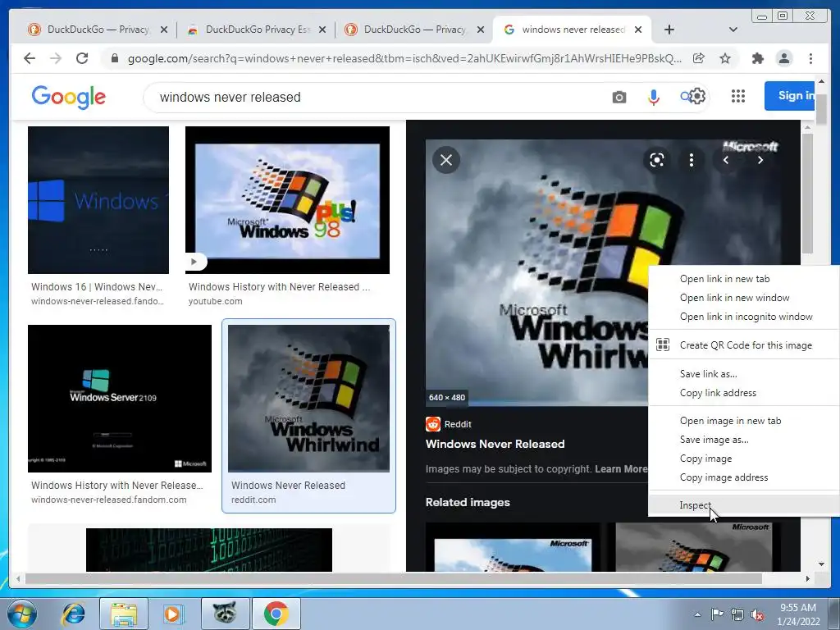840x630 pixels.
Task: Show hidden tray icons arrow
Action: [697, 614]
